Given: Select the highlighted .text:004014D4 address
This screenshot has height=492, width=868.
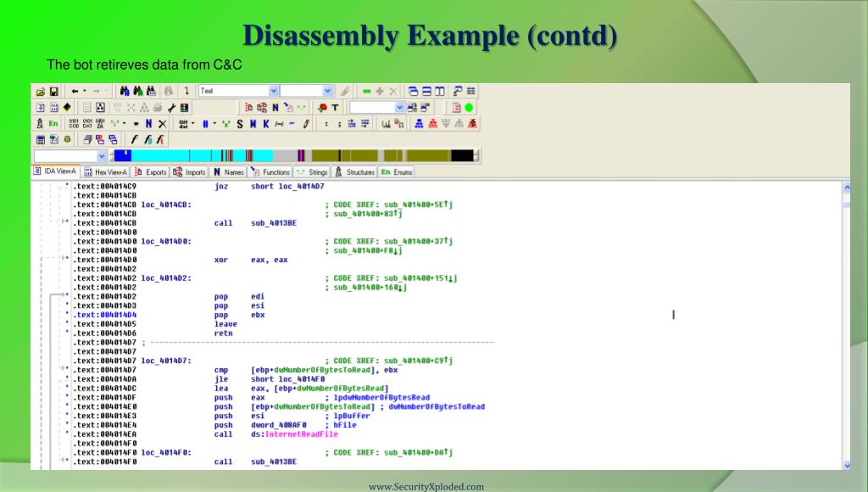Looking at the screenshot, I should [x=104, y=316].
